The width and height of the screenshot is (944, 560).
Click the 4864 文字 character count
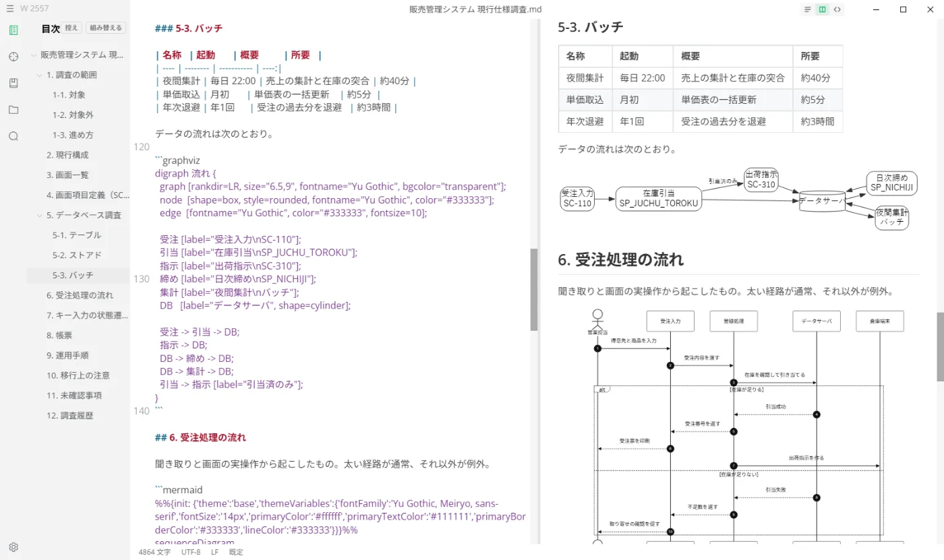[x=154, y=552]
